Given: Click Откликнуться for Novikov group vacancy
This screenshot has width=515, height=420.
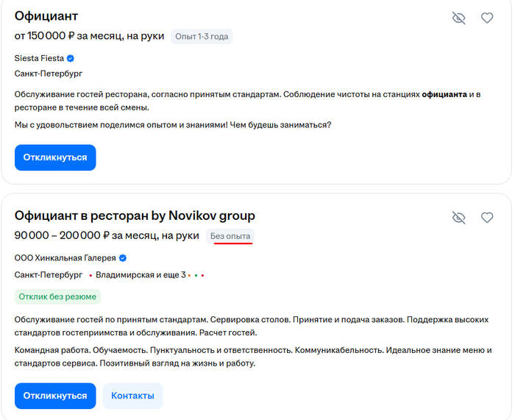Looking at the screenshot, I should click(x=55, y=396).
